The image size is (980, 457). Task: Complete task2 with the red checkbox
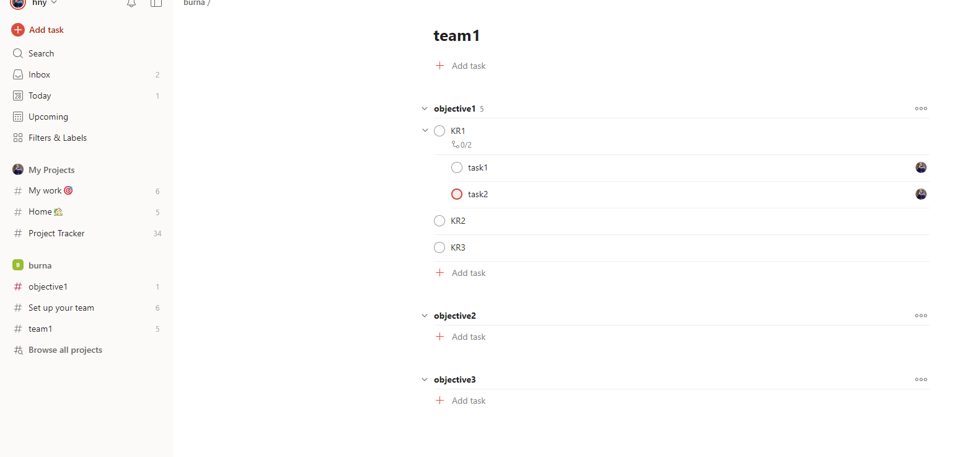[457, 194]
